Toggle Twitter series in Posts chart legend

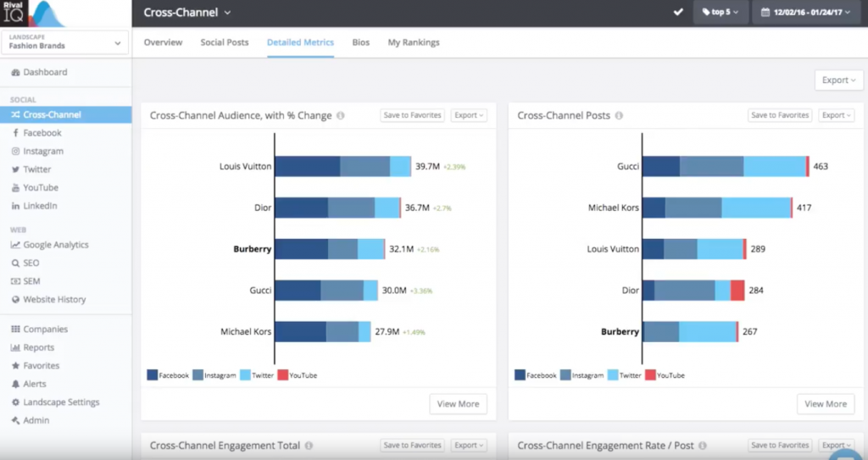coord(625,375)
